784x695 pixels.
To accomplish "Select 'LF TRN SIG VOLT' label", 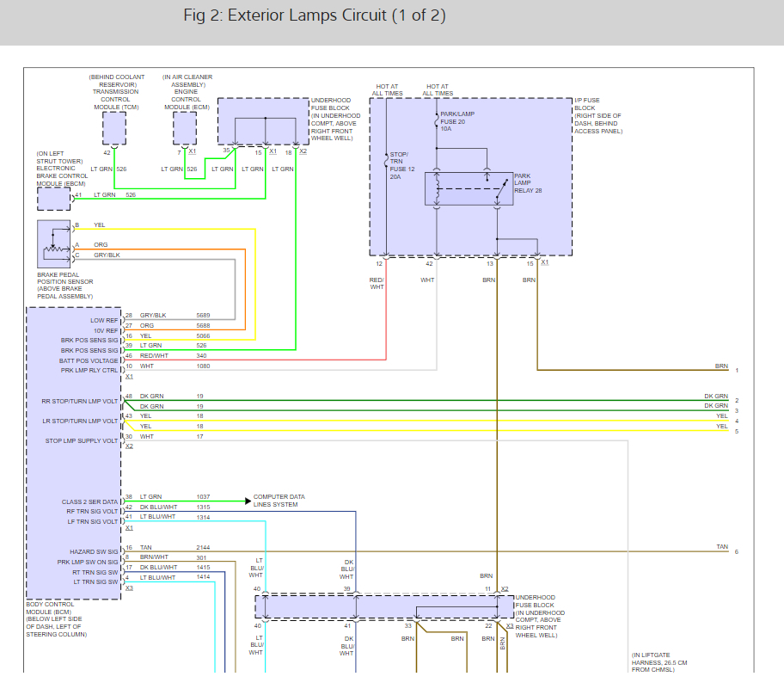I will (93, 521).
